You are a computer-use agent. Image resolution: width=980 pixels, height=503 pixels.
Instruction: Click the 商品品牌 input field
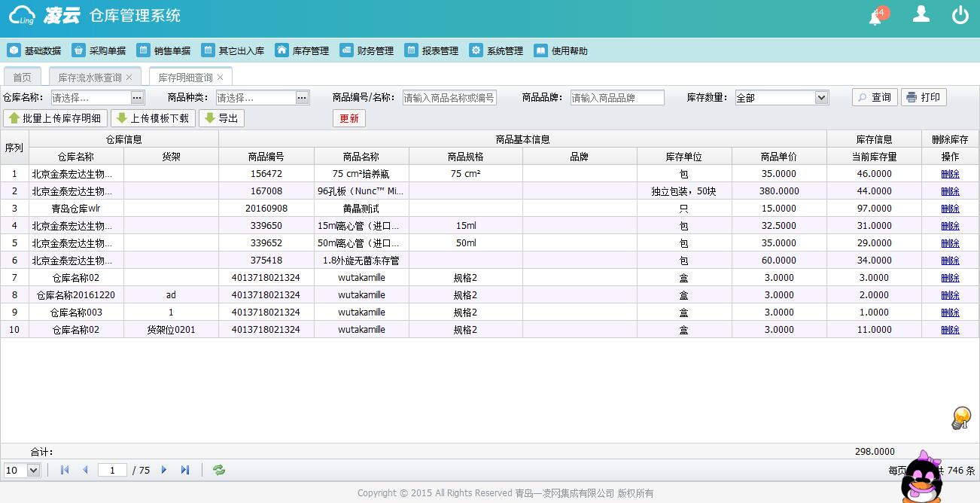tap(617, 98)
